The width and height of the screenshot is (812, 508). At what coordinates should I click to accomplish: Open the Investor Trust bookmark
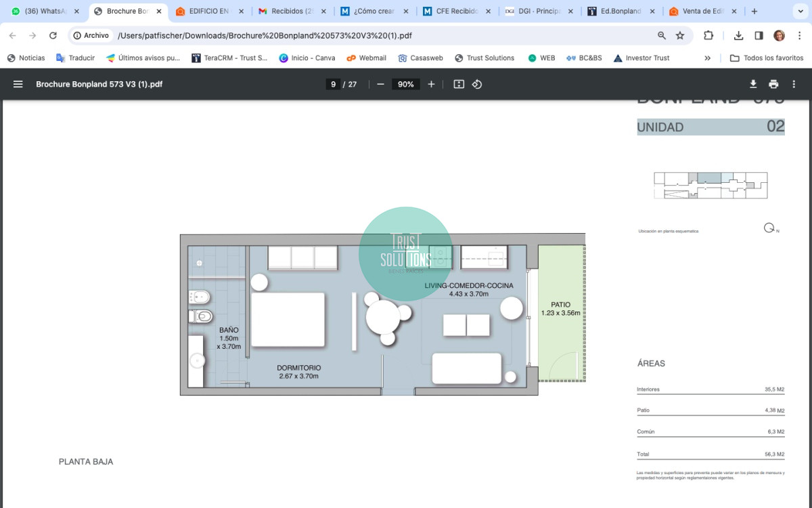(x=641, y=58)
